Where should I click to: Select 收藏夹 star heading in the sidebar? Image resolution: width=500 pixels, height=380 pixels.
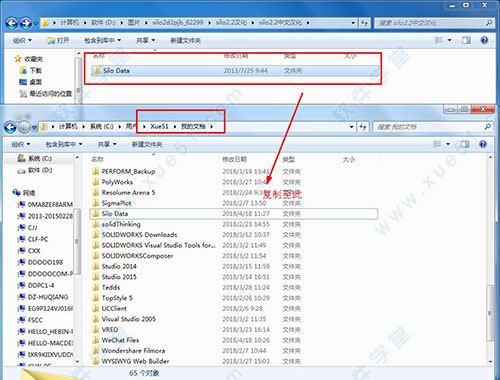click(x=29, y=59)
